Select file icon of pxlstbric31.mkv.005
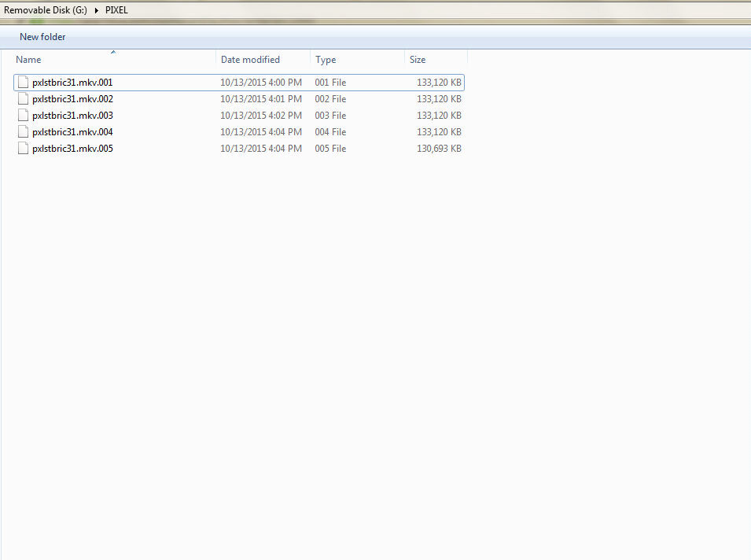This screenshot has width=751, height=560. (x=23, y=149)
